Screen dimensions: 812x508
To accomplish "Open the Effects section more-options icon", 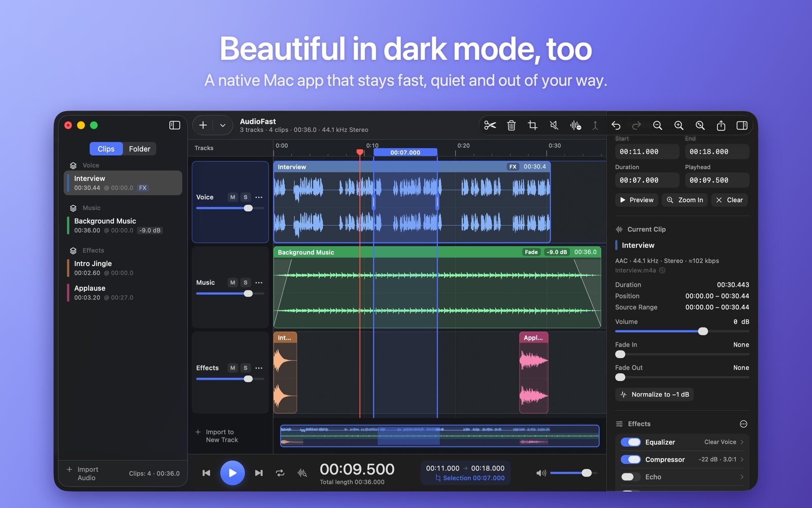I will 743,424.
